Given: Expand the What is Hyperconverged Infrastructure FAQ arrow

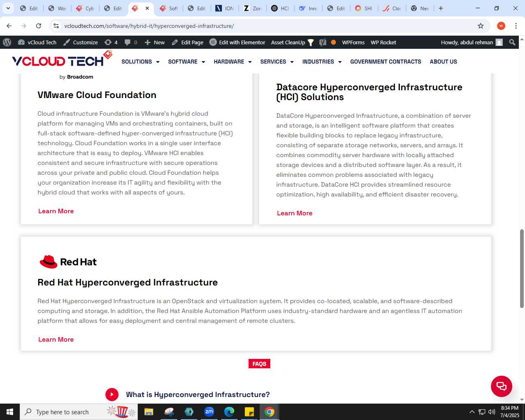Looking at the screenshot, I should (112, 395).
